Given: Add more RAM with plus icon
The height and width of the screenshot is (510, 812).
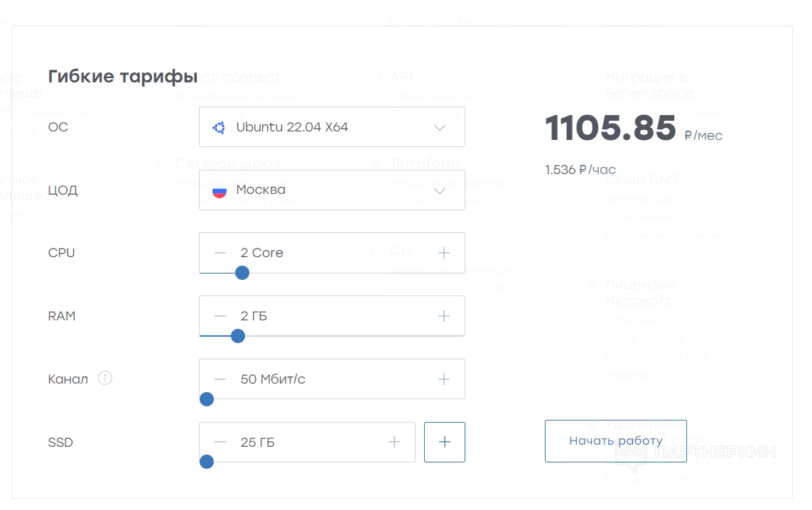Looking at the screenshot, I should pos(444,316).
